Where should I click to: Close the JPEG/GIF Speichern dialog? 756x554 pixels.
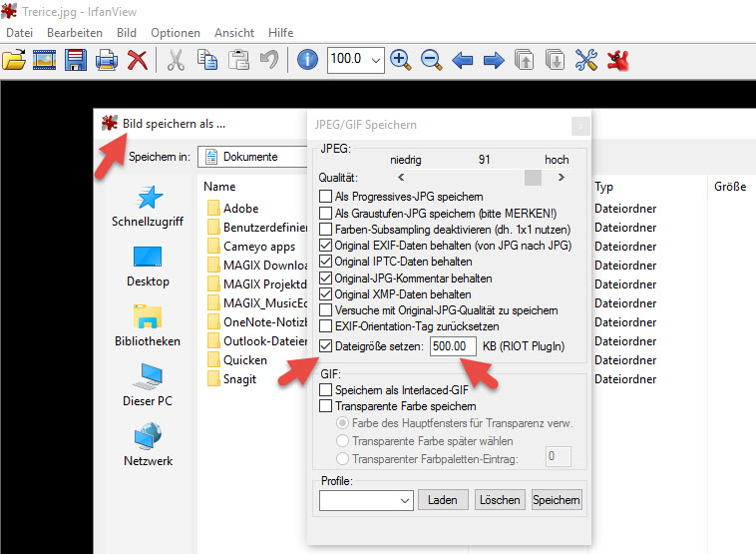pyautogui.click(x=580, y=127)
